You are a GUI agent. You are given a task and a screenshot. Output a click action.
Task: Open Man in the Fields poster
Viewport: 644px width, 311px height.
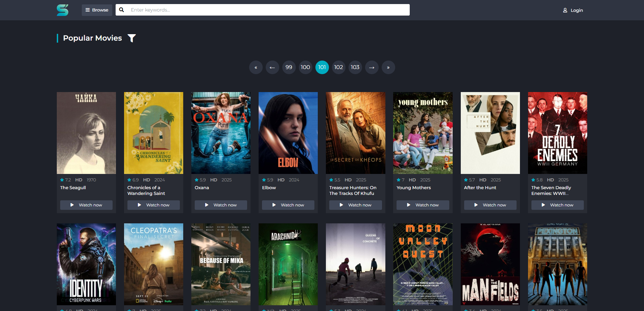point(490,264)
